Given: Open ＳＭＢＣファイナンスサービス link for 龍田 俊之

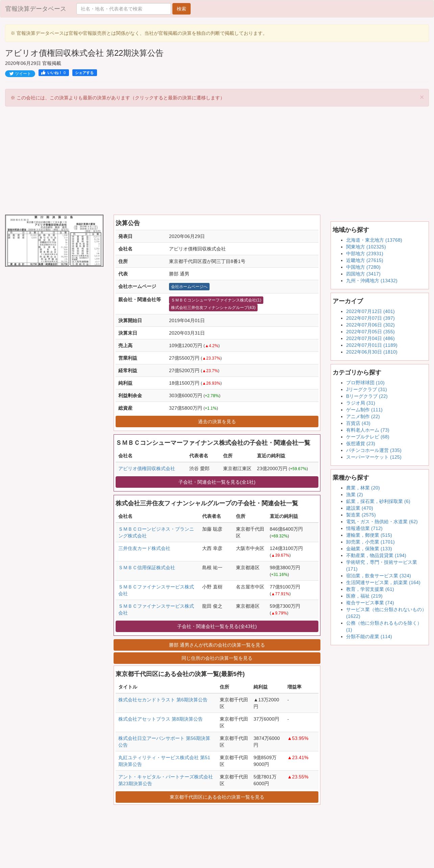Looking at the screenshot, I should (156, 609).
